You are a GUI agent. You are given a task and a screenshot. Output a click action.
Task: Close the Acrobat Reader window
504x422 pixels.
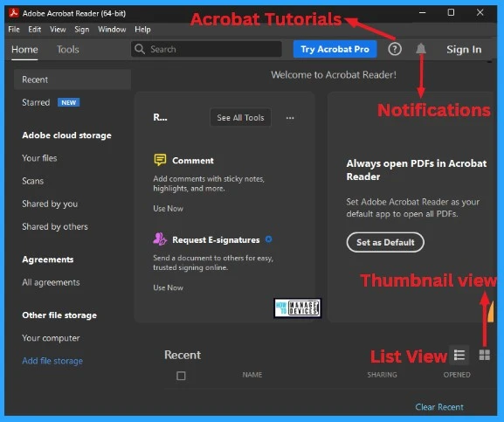pos(480,12)
